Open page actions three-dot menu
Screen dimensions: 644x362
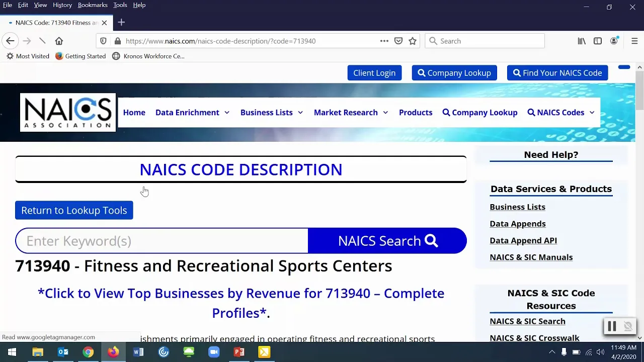pyautogui.click(x=384, y=41)
